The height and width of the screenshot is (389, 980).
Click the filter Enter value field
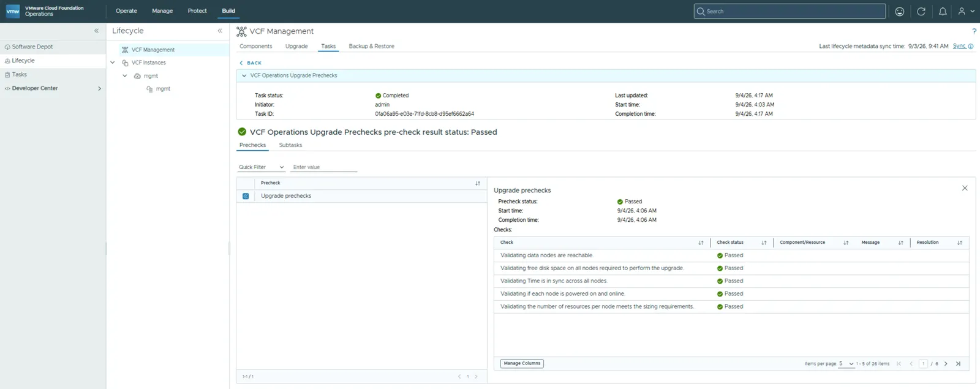[323, 167]
